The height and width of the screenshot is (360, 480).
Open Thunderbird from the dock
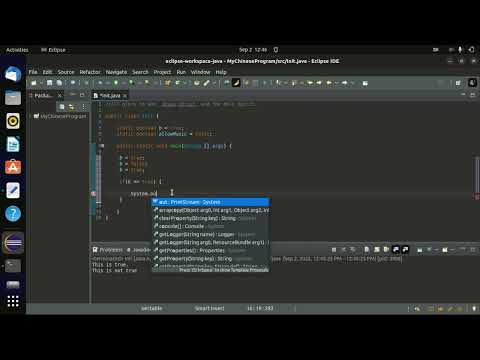(x=13, y=74)
